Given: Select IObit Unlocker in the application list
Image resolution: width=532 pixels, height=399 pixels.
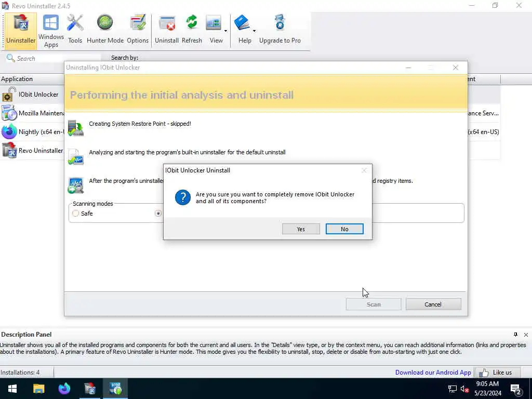Looking at the screenshot, I should click(x=38, y=95).
